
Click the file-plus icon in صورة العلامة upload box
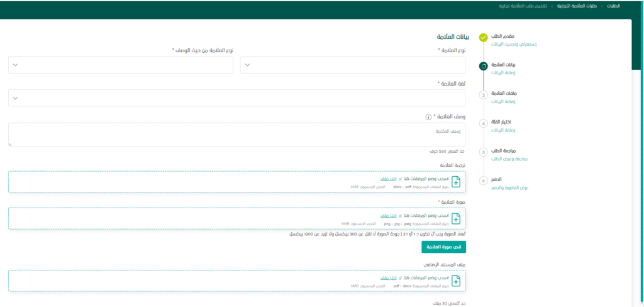coord(456,218)
